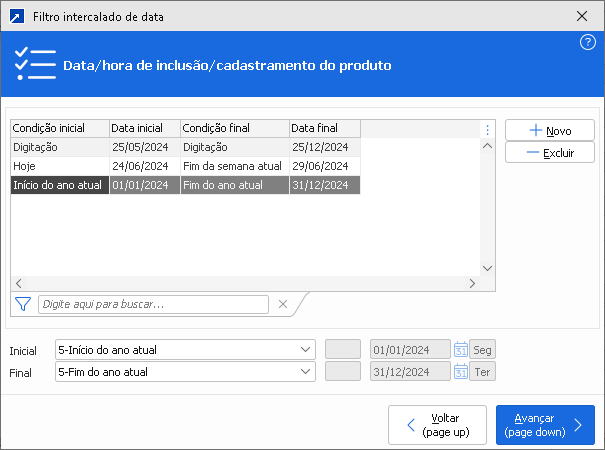
Task: Open calendar picker for initial date
Action: pyautogui.click(x=461, y=350)
